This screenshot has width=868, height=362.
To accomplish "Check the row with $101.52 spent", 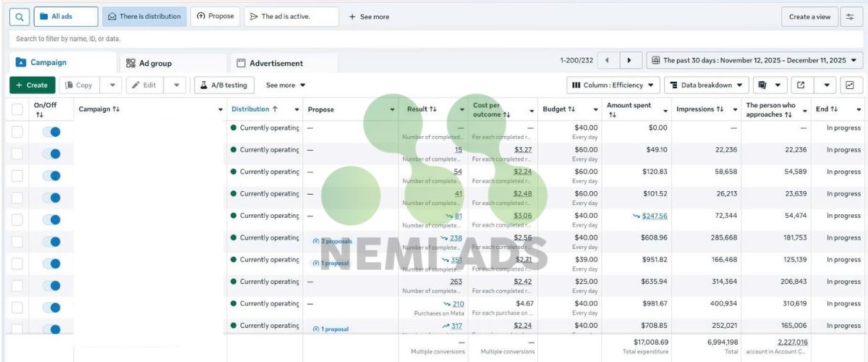I will point(17,198).
